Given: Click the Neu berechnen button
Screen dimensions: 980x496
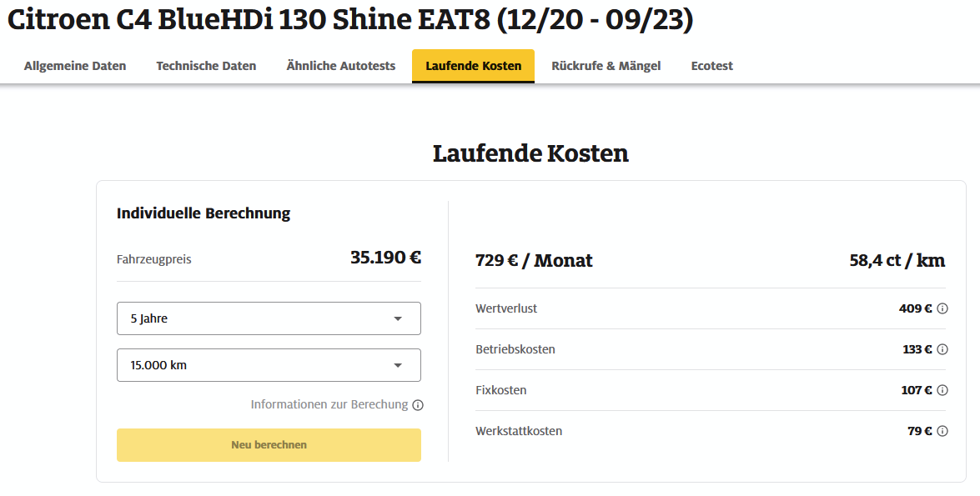Looking at the screenshot, I should (269, 445).
